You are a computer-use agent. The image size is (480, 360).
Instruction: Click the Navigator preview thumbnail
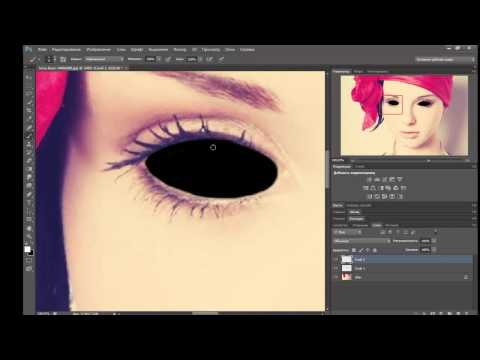[404, 115]
